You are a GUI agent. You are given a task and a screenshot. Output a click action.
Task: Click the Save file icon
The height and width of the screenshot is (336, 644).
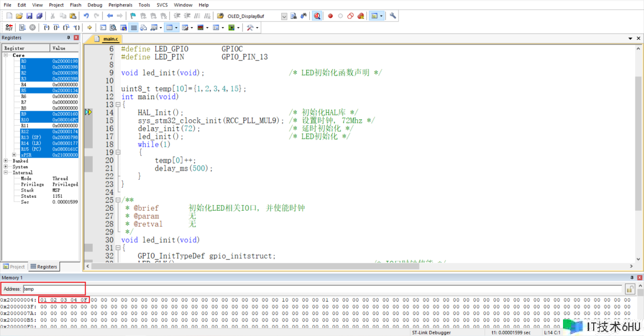29,16
